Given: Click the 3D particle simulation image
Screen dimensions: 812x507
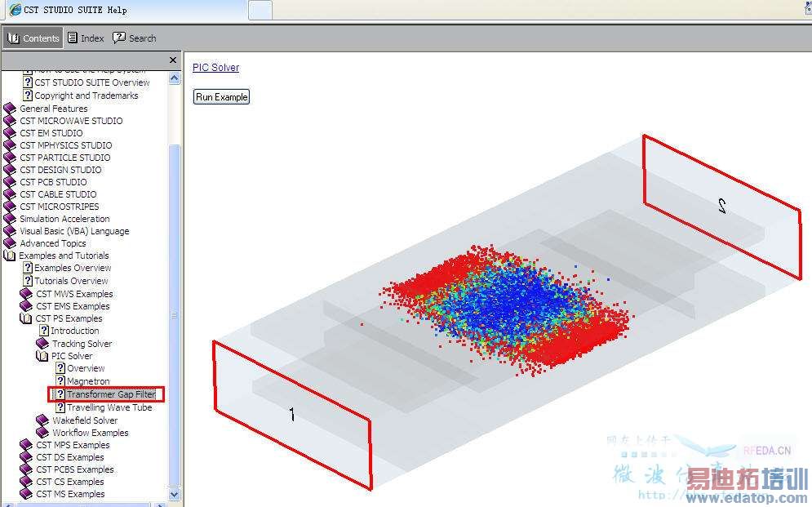Looking at the screenshot, I should pos(508,312).
